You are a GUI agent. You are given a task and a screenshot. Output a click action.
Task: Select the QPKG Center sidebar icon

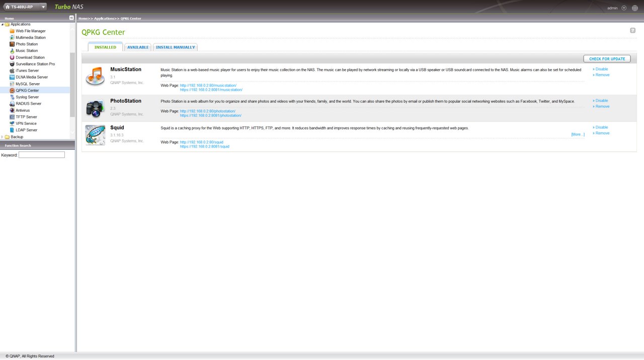click(12, 91)
